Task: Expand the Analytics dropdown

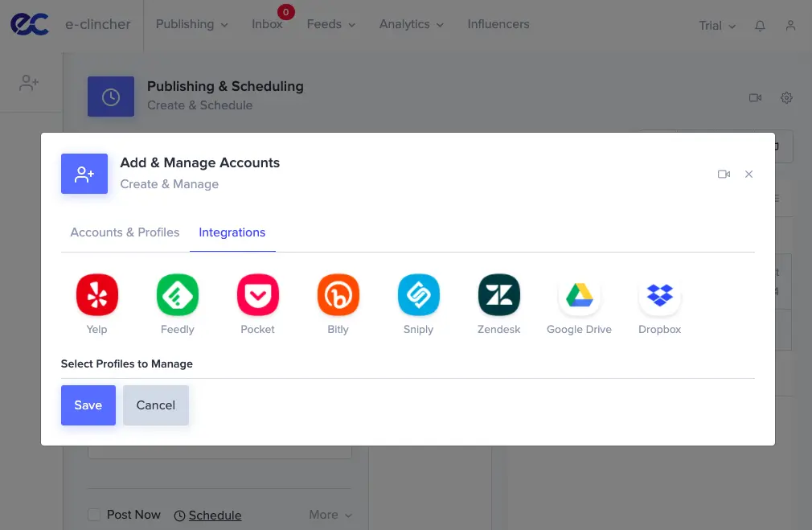Action: tap(411, 24)
